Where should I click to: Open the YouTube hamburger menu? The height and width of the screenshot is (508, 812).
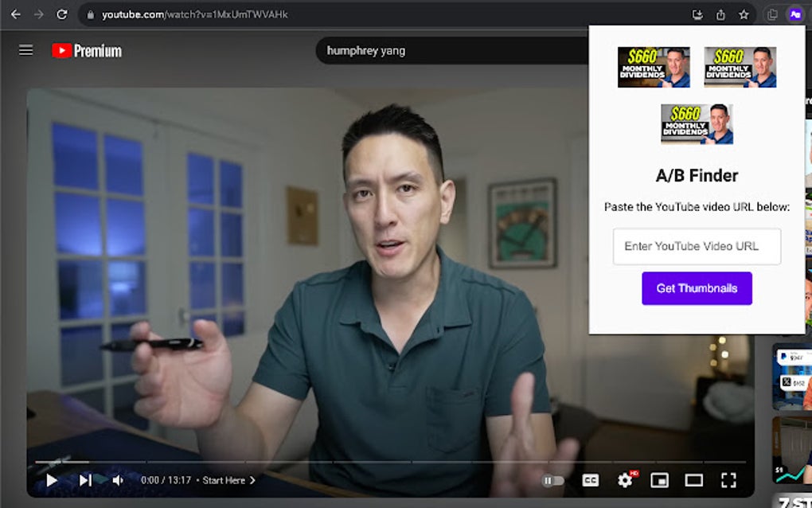tap(25, 50)
